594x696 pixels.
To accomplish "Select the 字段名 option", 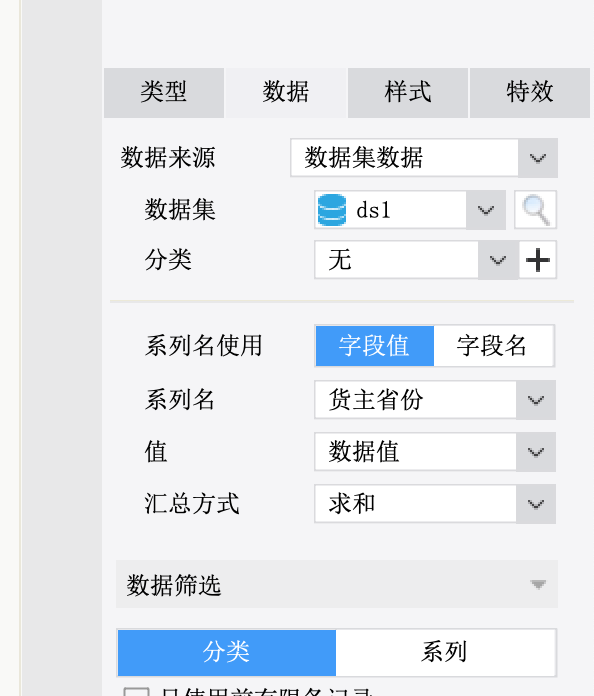I will pos(494,346).
